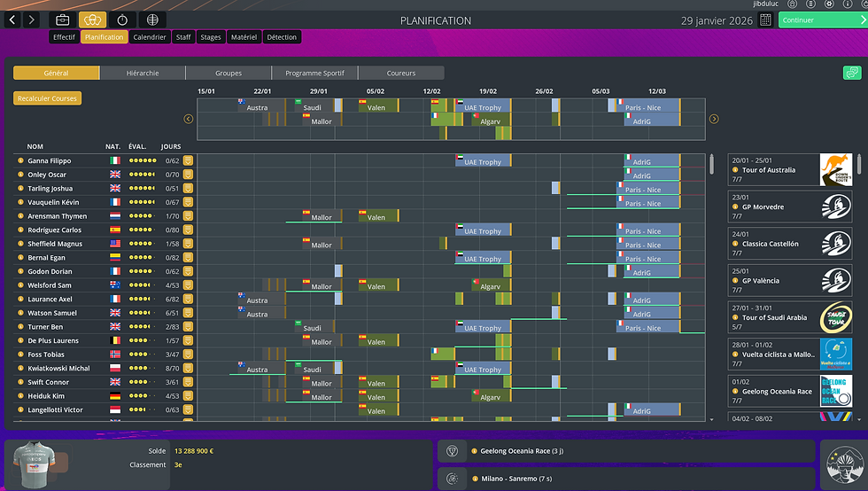This screenshot has height=491, width=868.
Task: Open the planner icon for Langellotti Victor
Action: tap(188, 410)
